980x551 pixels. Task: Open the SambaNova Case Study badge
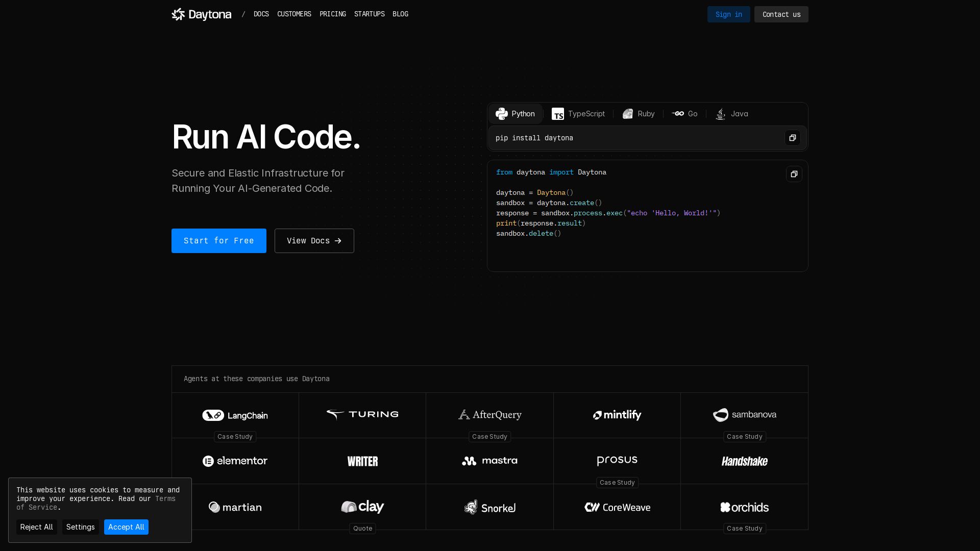tap(745, 437)
